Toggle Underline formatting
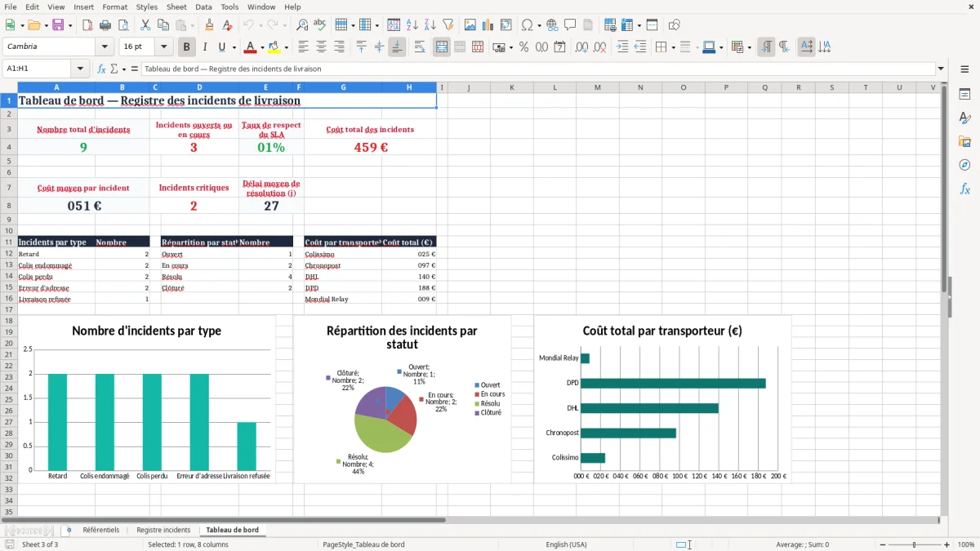980x551 pixels. pyautogui.click(x=222, y=47)
